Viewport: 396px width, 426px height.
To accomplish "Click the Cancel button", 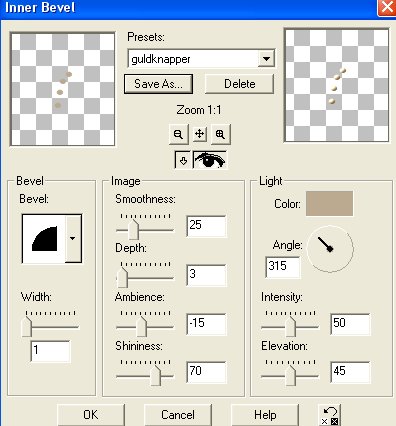I will [x=178, y=415].
